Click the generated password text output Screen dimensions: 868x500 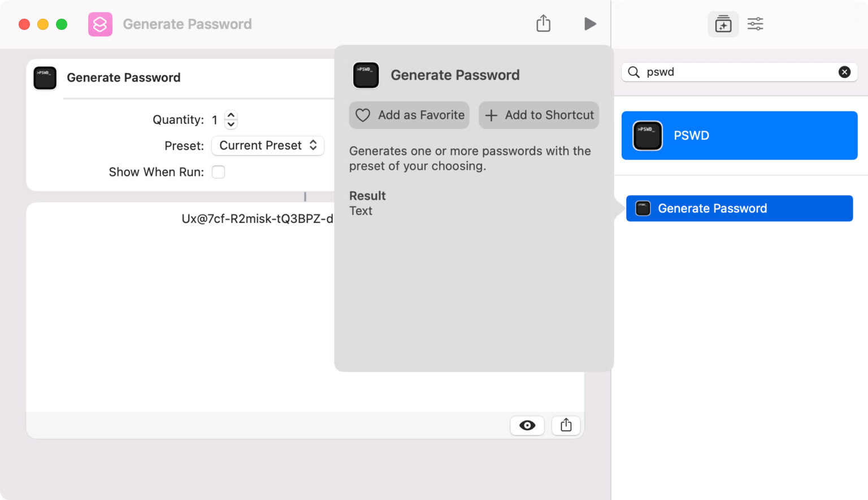pos(257,219)
